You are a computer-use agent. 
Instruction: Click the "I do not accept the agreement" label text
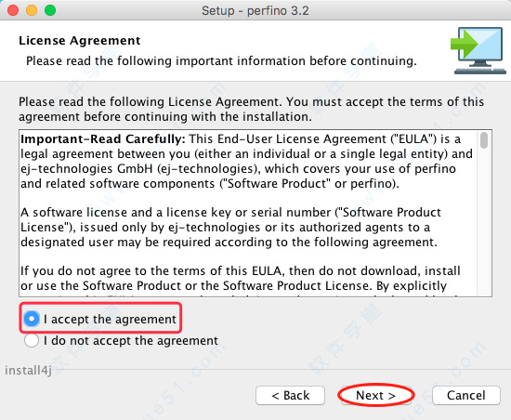(x=131, y=341)
